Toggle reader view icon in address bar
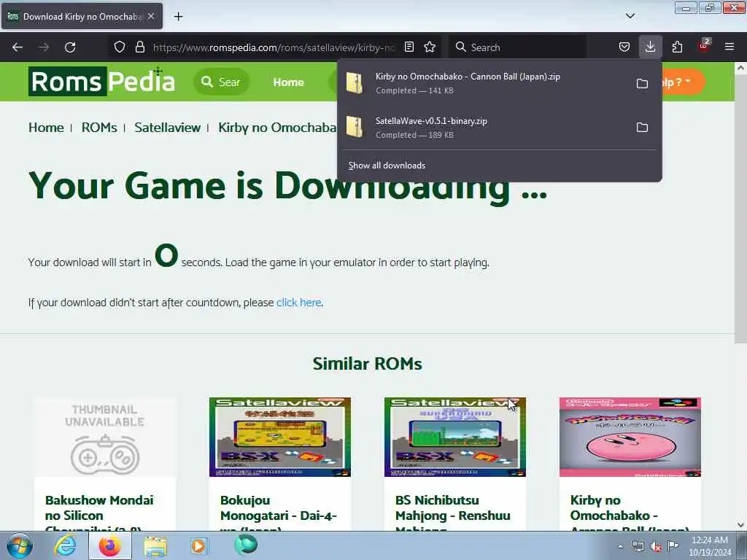Screen dimensions: 747x560 (409, 47)
